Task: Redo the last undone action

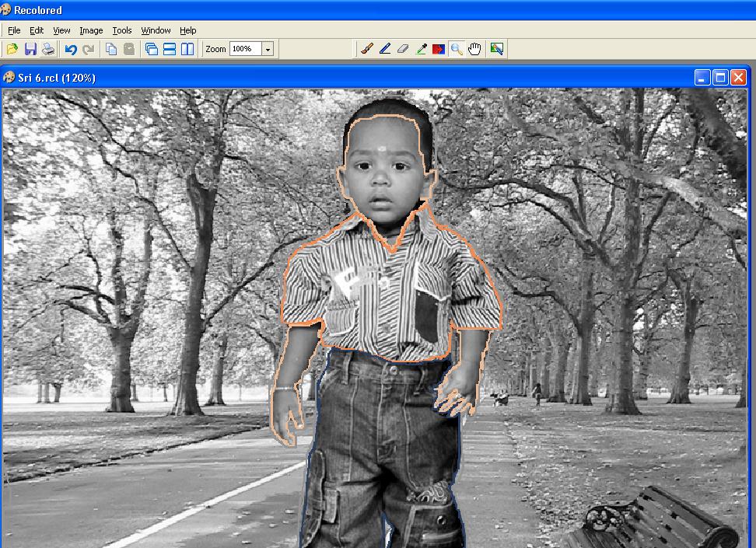Action: tap(88, 49)
